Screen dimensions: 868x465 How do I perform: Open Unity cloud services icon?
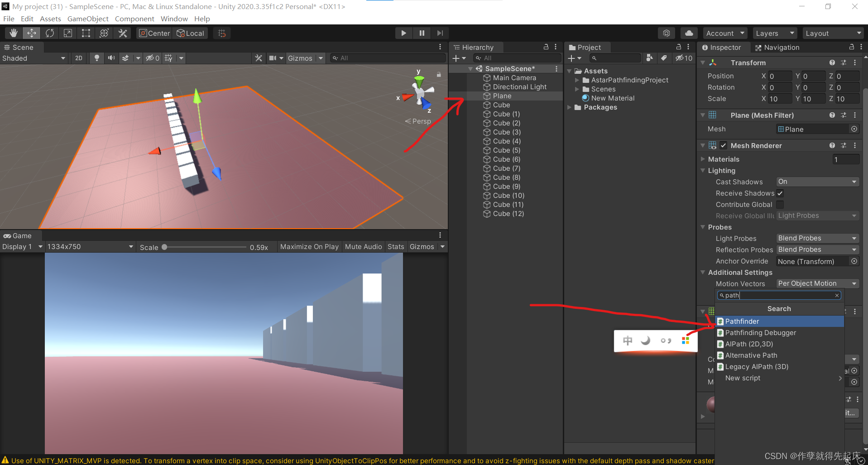689,33
